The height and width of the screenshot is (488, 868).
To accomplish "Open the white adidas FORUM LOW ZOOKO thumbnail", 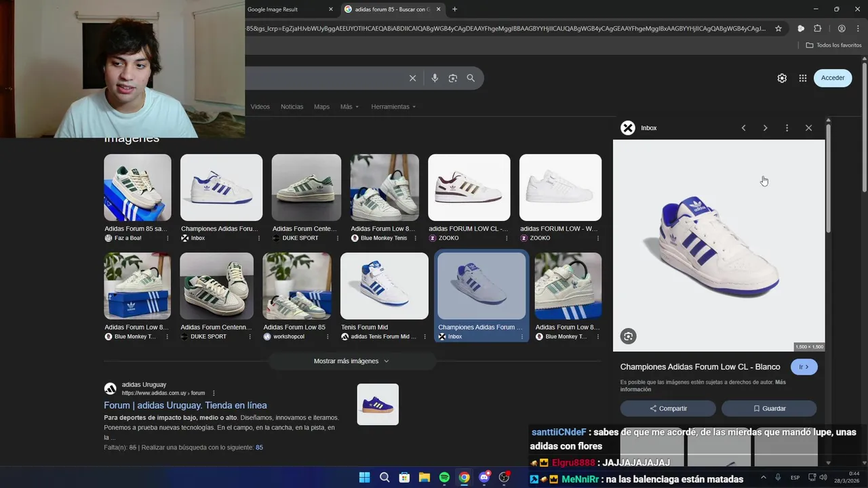I will click(560, 187).
